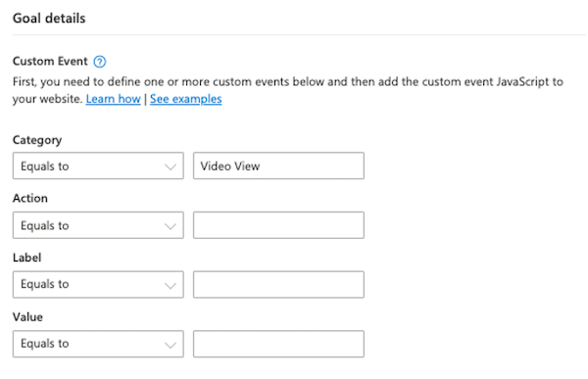The image size is (588, 379).
Task: Open the Value Equals to dropdown
Action: (x=98, y=344)
